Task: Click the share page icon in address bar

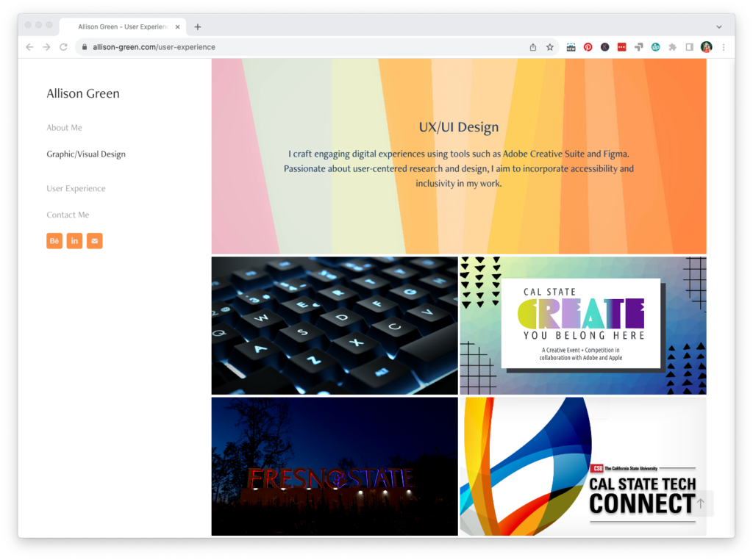Action: click(x=533, y=47)
